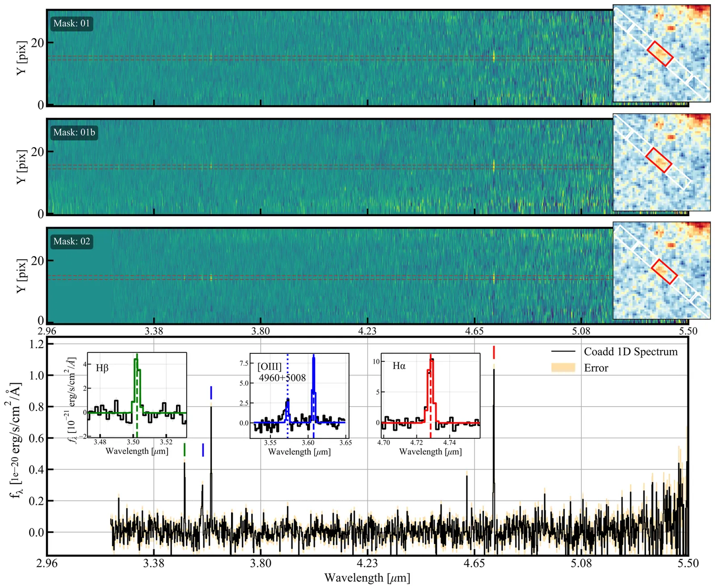Click the green Hβ marker in main spectrum
The image size is (715, 588).
coord(185,449)
